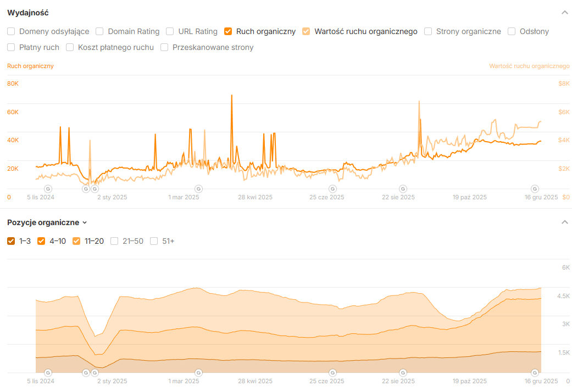Click G marker near 16 gru 2025 in Wydajność chart

534,188
